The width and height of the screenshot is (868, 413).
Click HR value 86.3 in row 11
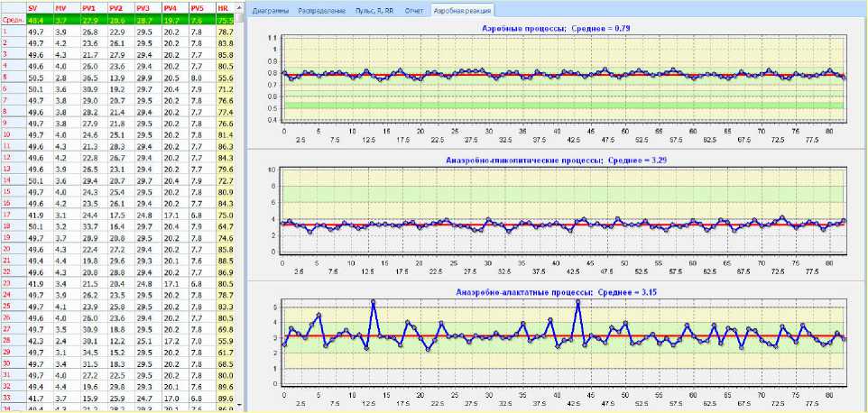point(225,146)
